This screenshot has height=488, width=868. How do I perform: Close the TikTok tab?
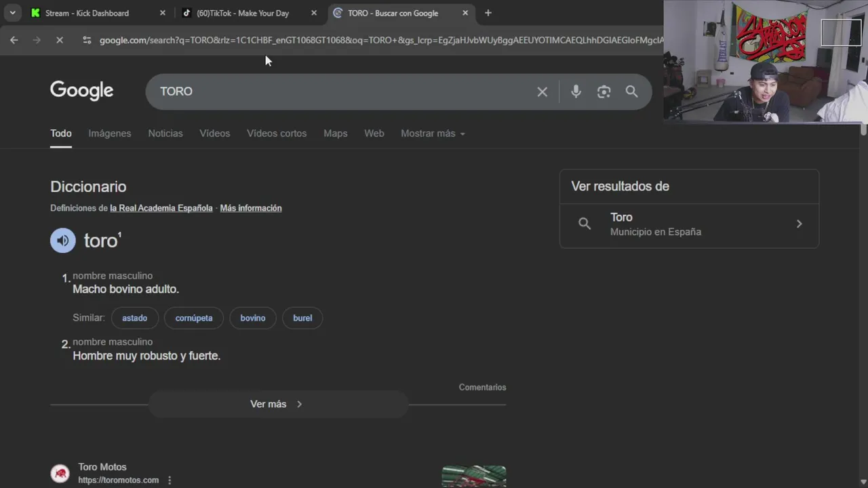coord(313,13)
